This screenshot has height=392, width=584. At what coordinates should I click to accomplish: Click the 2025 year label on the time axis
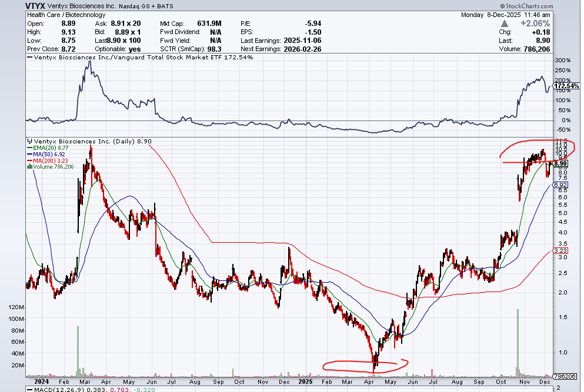[x=305, y=381]
